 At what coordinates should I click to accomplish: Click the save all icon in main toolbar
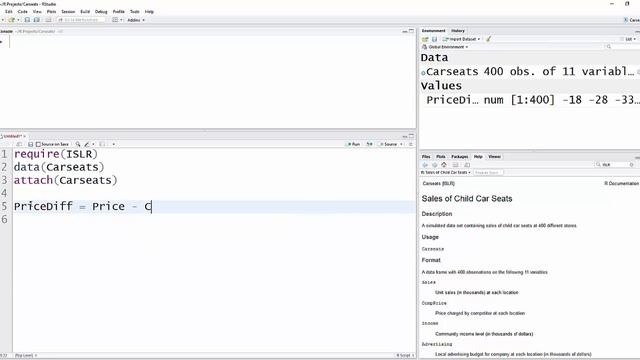point(37,20)
